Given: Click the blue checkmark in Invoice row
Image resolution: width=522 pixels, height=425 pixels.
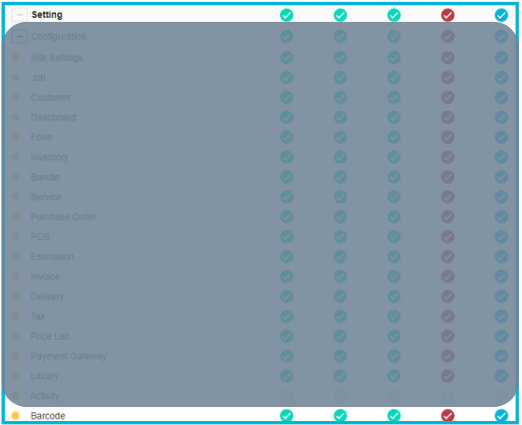Looking at the screenshot, I should [x=501, y=276].
